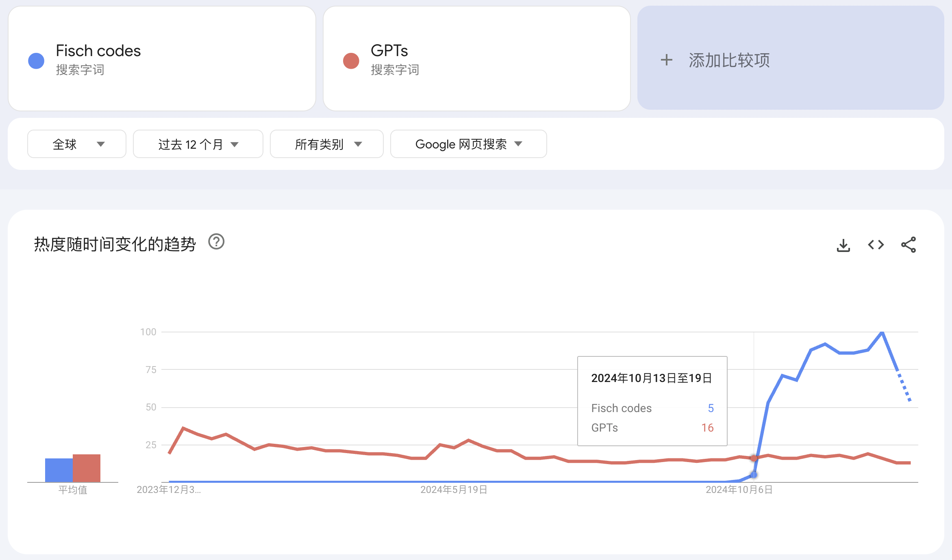Click the red average bar
The image size is (952, 560).
tap(87, 468)
